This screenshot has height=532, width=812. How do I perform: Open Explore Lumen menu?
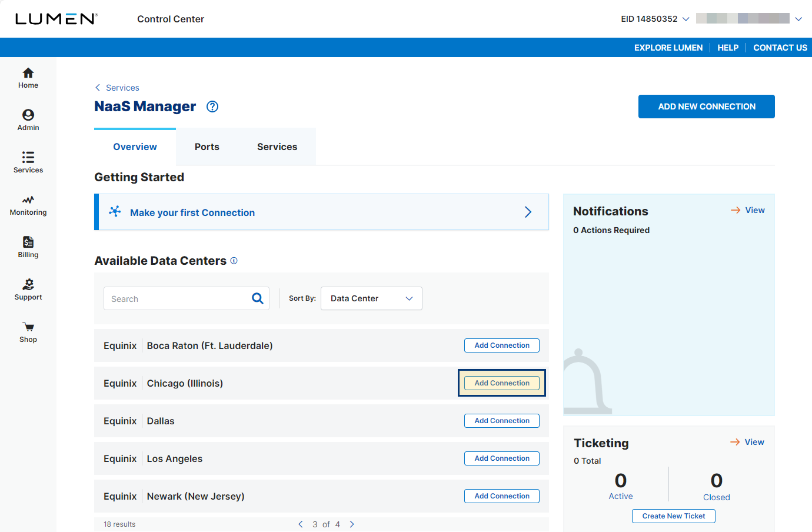(668, 48)
